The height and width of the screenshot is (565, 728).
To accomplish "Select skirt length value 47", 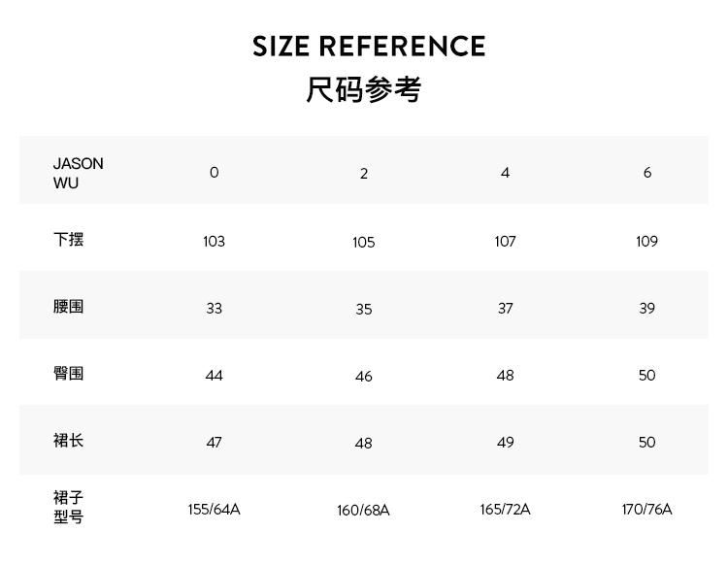I will coord(215,442).
